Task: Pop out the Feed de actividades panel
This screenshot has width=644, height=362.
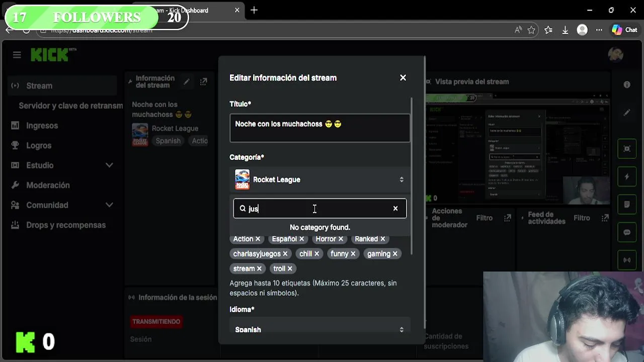Action: coord(604,218)
